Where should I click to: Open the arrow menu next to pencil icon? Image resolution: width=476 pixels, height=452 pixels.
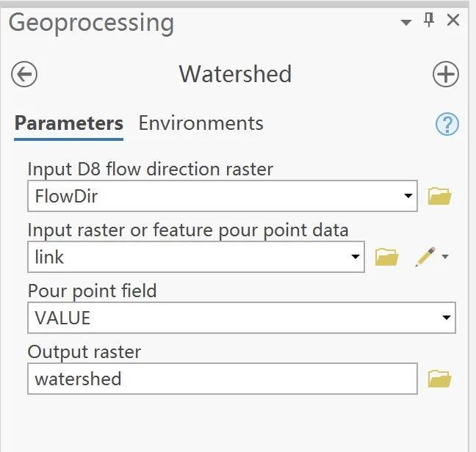pyautogui.click(x=445, y=258)
